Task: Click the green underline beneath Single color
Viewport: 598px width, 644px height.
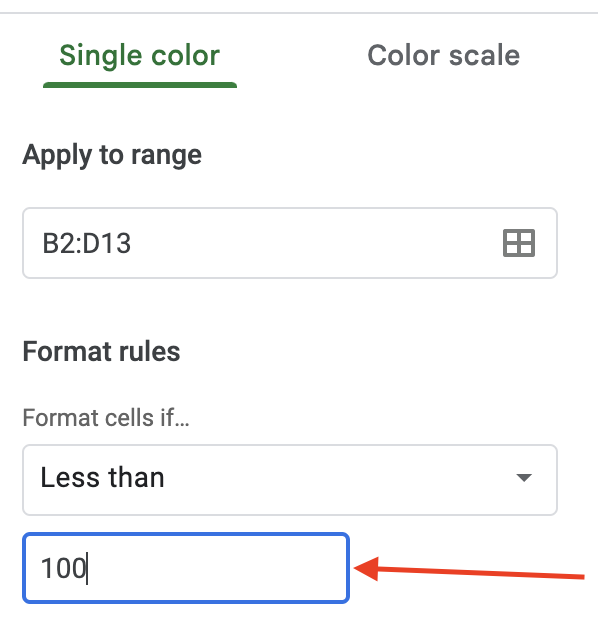Action: tap(140, 85)
